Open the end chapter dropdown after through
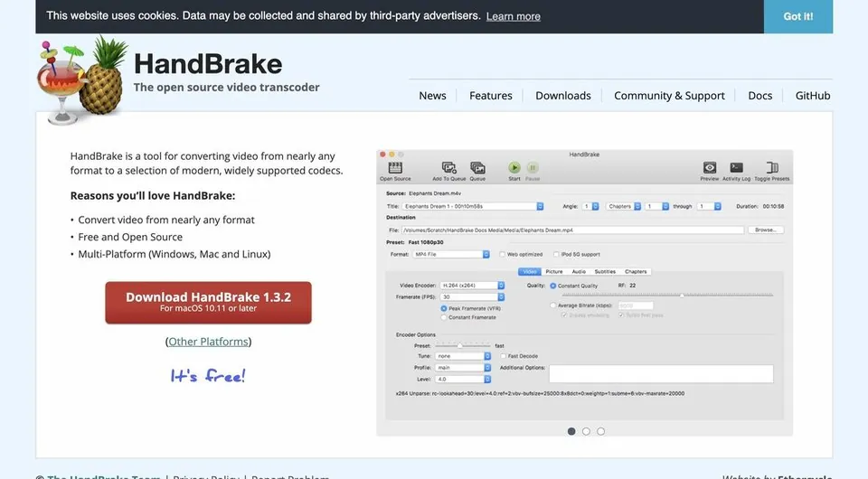868x479 pixels. tap(709, 206)
